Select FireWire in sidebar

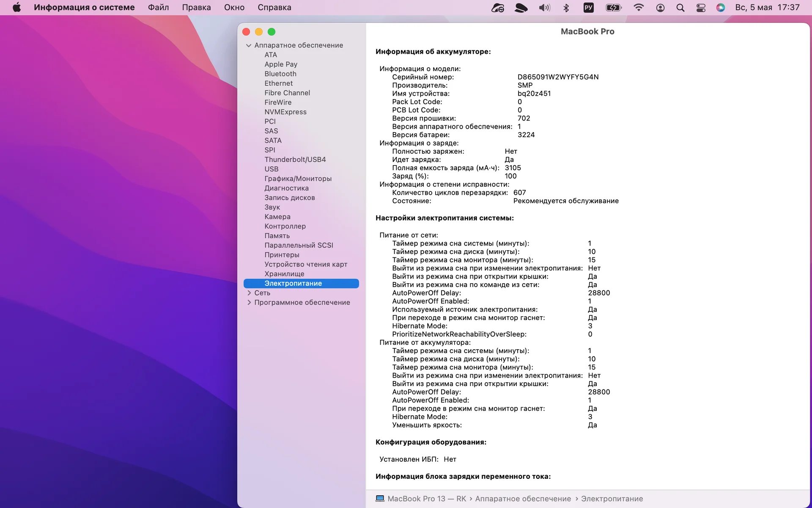click(278, 102)
